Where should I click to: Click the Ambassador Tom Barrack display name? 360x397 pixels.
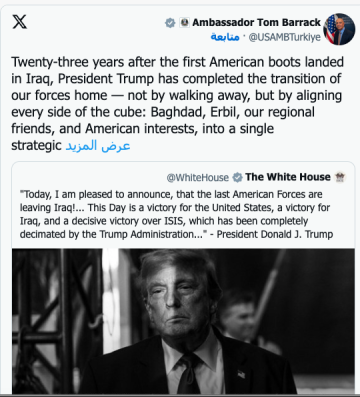[x=256, y=22]
